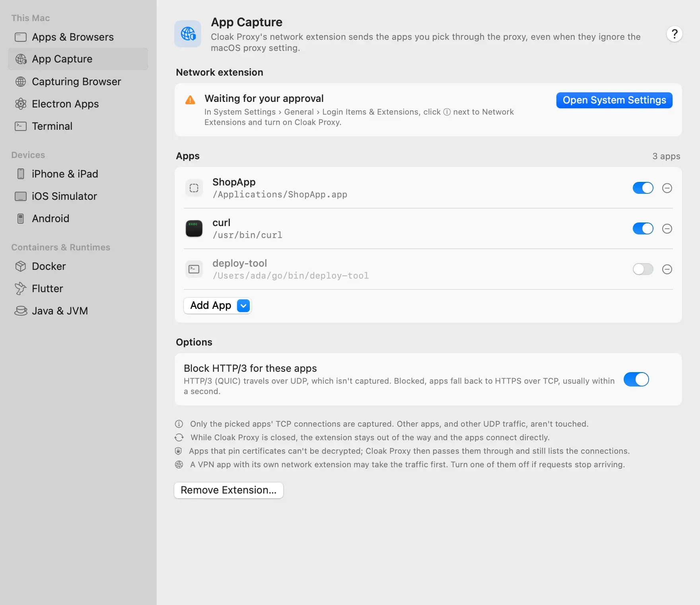Click the deploy-tool terminal icon
Viewport: 700px width, 605px height.
coord(194,269)
